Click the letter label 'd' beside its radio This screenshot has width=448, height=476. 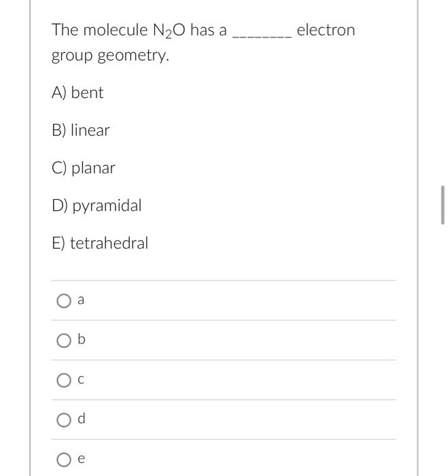point(82,418)
